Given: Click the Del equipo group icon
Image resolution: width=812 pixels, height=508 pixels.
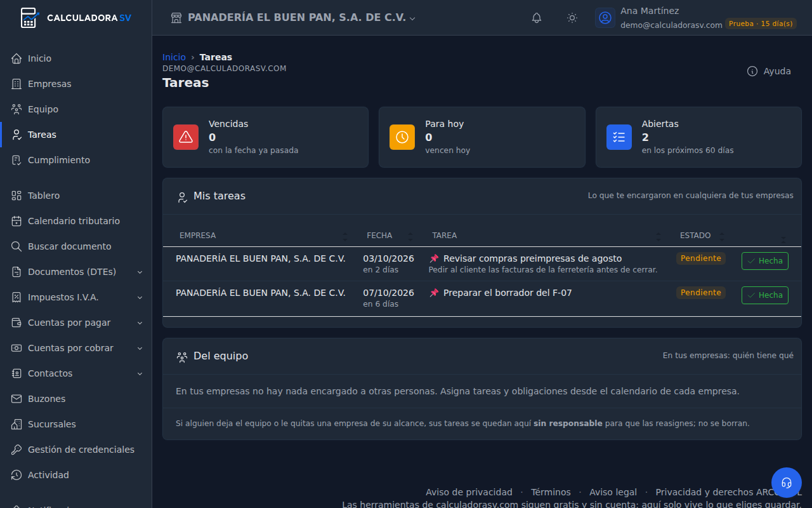Looking at the screenshot, I should [182, 357].
